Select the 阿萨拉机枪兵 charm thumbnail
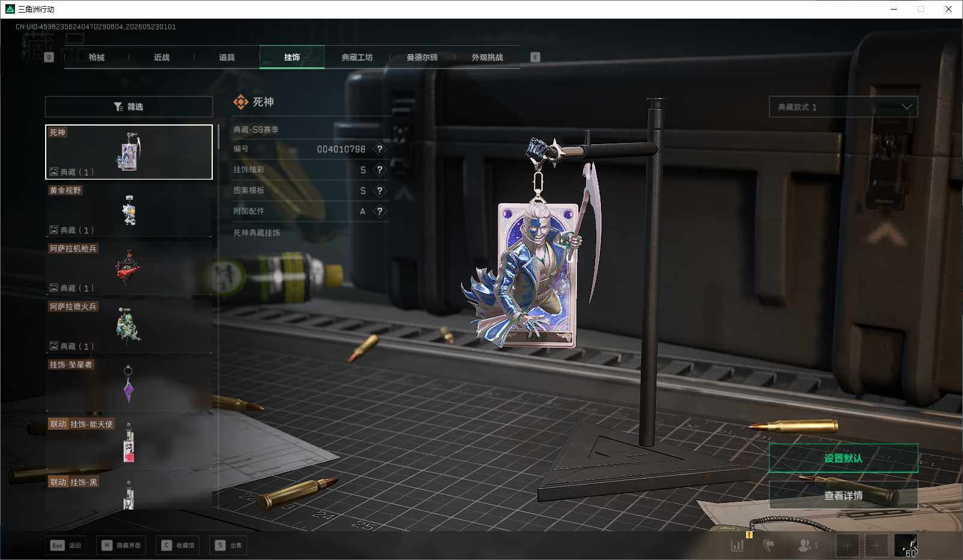963x560 pixels. (x=129, y=268)
